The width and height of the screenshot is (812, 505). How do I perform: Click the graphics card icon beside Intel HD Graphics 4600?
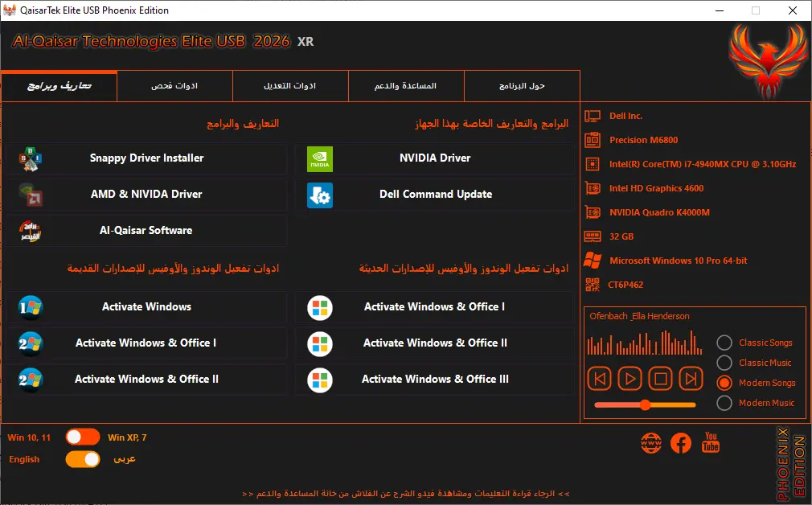click(x=593, y=188)
